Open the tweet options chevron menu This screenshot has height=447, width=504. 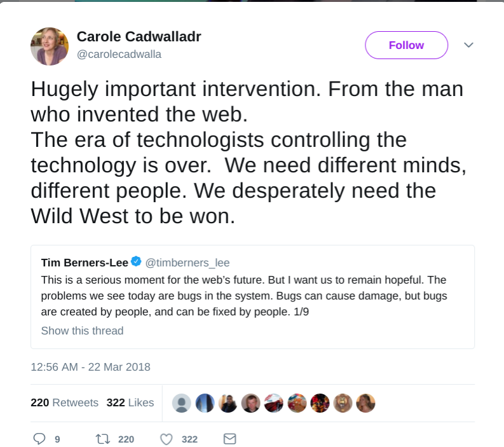(468, 45)
